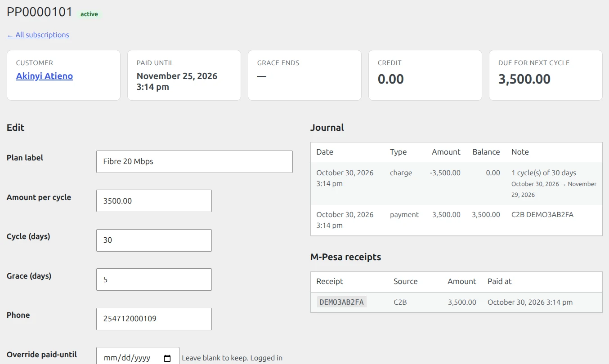The height and width of the screenshot is (364, 609).
Task: Click Due for next cycle 3,500.00
Action: coord(524,79)
